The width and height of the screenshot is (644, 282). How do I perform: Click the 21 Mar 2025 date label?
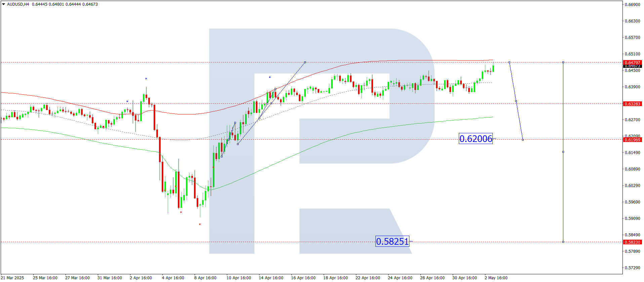(x=12, y=278)
